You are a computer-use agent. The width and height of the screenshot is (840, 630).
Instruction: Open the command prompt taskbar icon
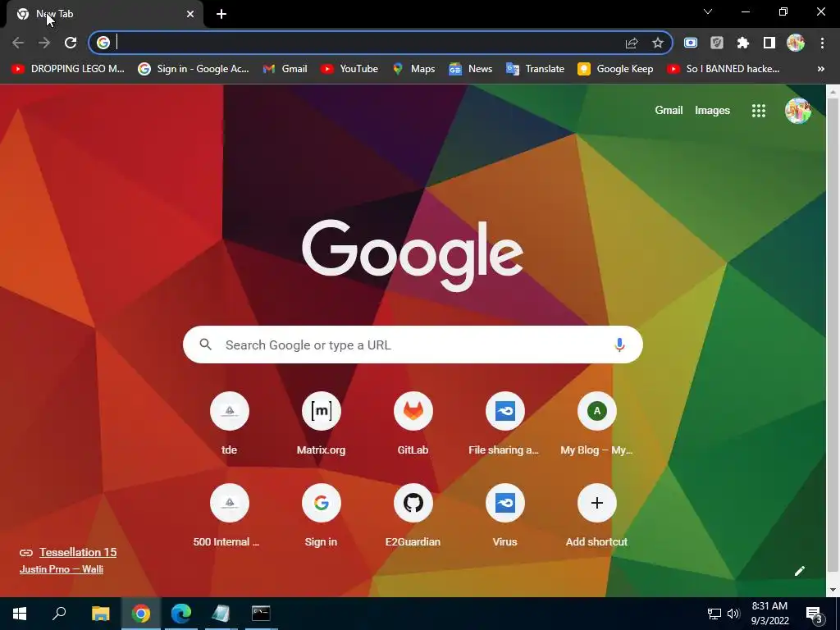tap(261, 614)
